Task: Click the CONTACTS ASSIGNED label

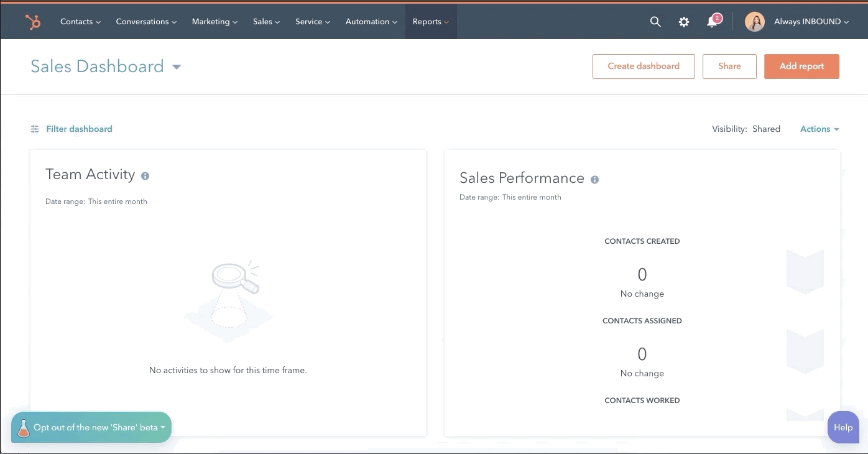Action: click(642, 321)
